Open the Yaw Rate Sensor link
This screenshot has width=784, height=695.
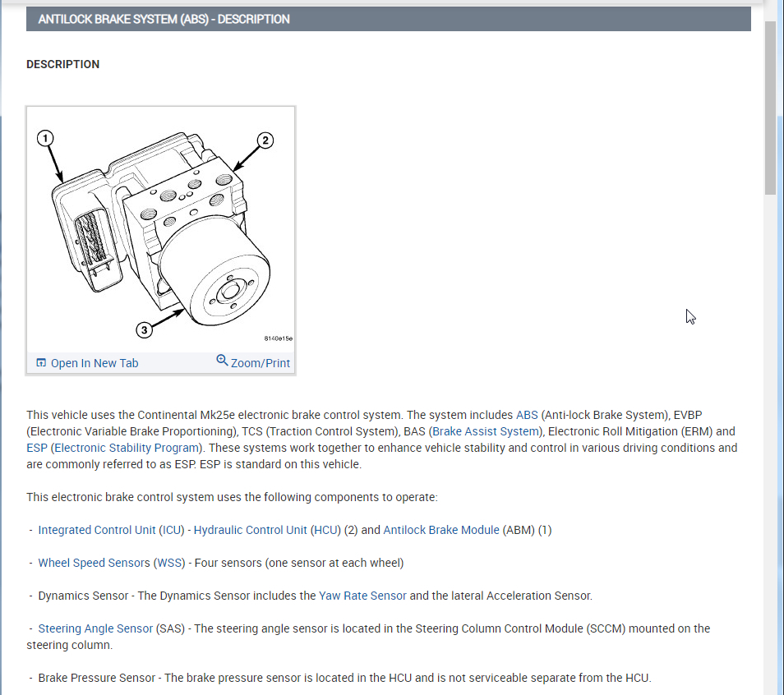pos(362,596)
